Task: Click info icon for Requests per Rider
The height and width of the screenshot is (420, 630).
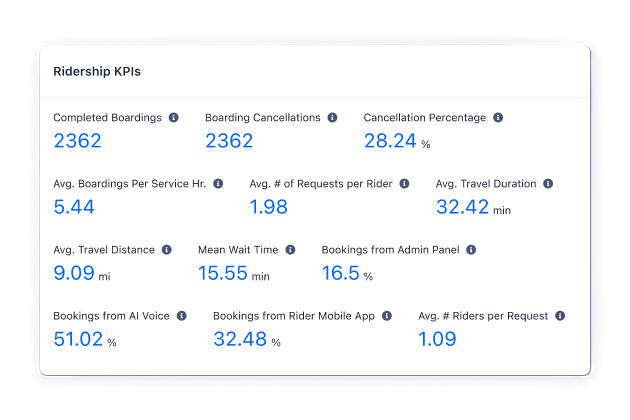Action: pyautogui.click(x=404, y=184)
